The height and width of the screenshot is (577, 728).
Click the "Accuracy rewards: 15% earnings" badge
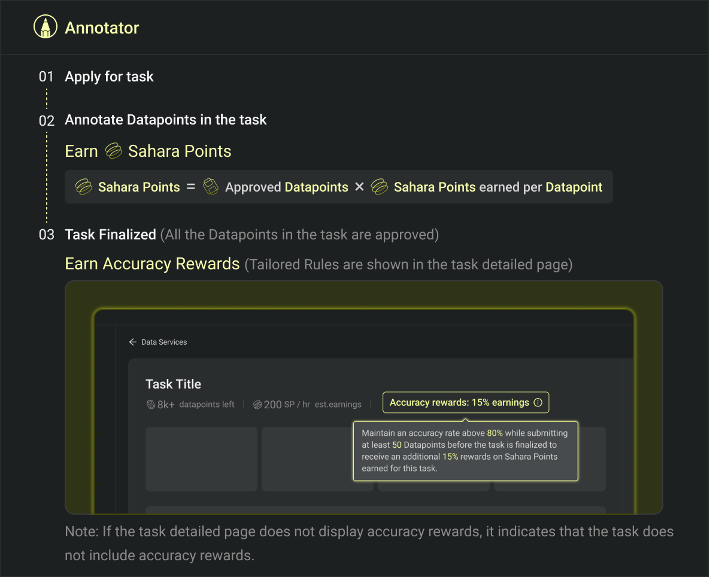[x=466, y=403]
